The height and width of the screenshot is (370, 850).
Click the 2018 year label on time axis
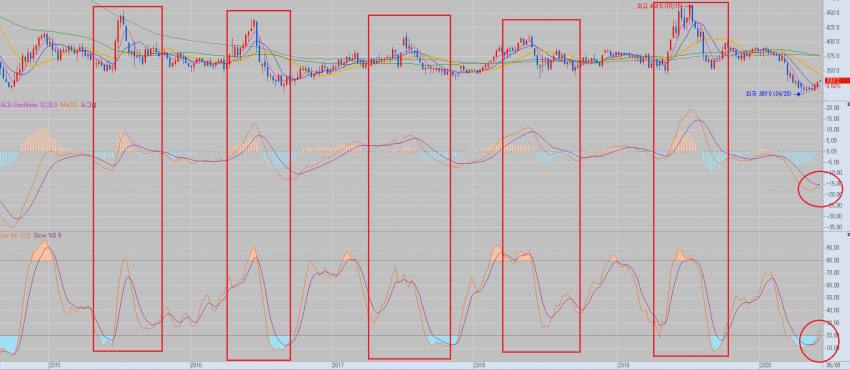pyautogui.click(x=479, y=365)
